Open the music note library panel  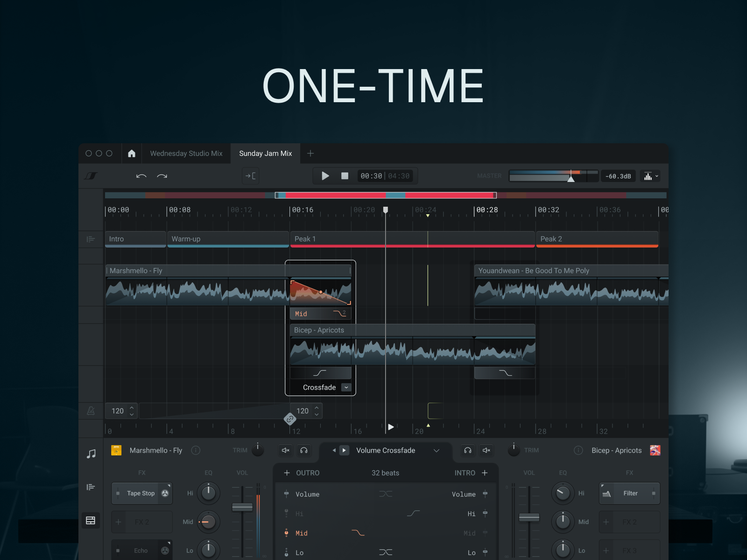click(91, 454)
